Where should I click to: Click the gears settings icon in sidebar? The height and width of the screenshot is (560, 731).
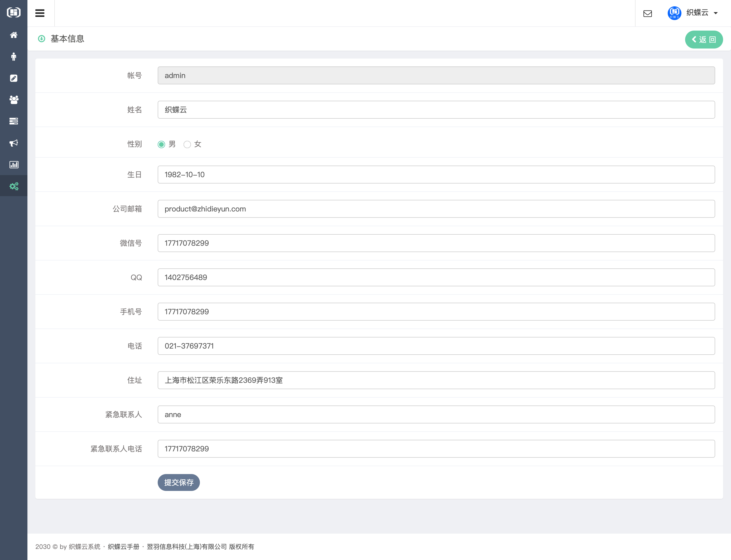pyautogui.click(x=14, y=186)
